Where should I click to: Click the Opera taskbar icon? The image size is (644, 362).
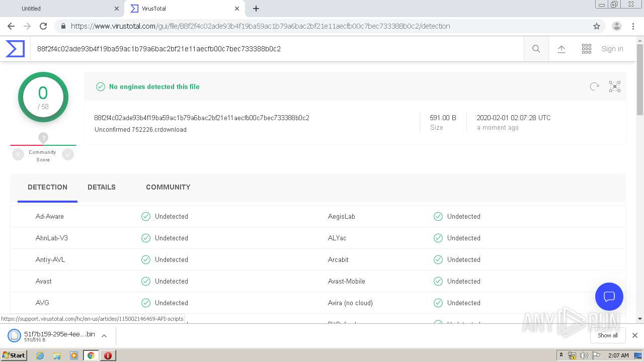pos(108,355)
